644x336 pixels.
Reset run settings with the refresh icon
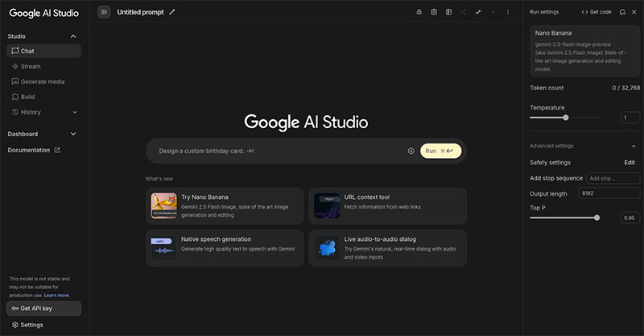point(622,12)
